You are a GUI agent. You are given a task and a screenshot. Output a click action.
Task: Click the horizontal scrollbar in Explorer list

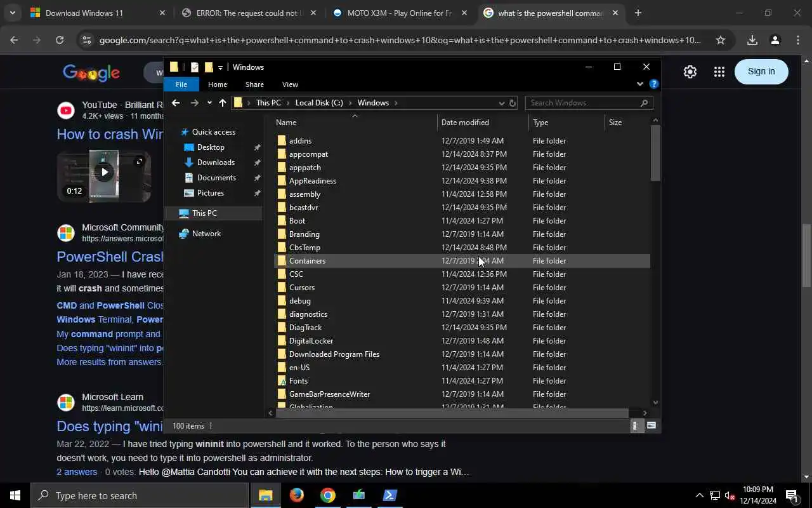point(452,413)
